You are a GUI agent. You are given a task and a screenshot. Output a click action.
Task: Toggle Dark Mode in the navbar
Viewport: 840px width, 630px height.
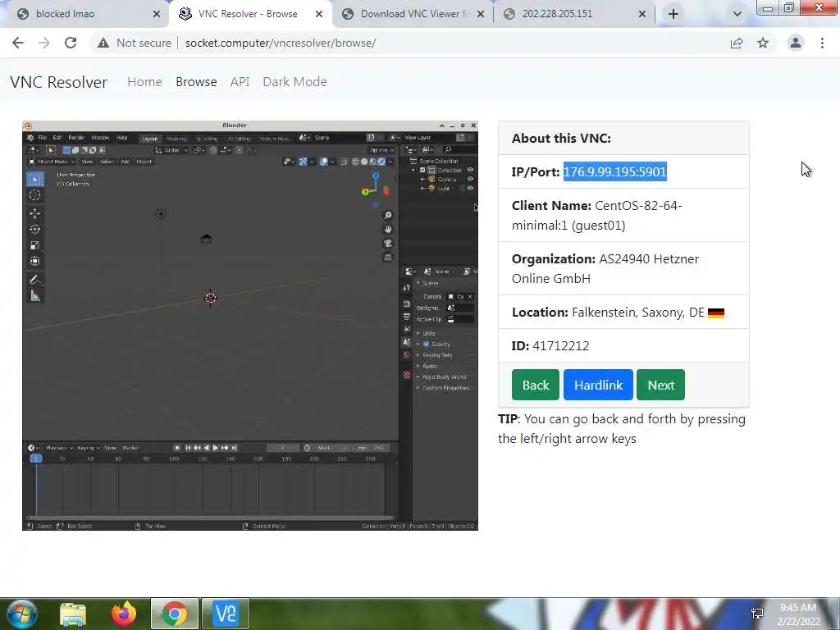click(294, 82)
